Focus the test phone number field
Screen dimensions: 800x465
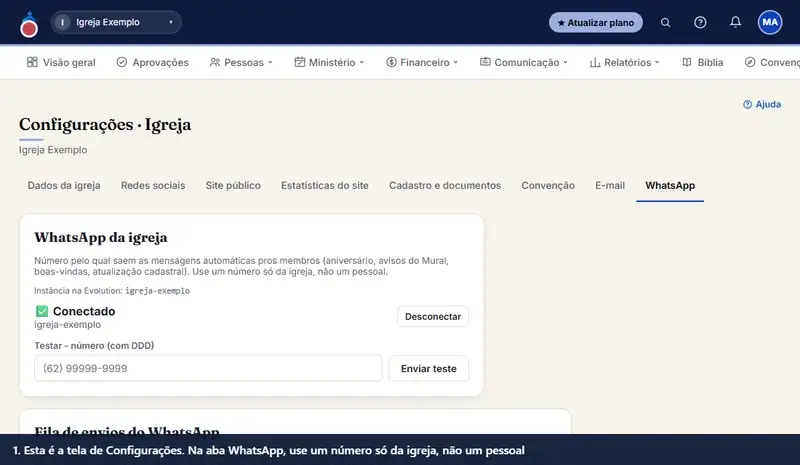208,368
